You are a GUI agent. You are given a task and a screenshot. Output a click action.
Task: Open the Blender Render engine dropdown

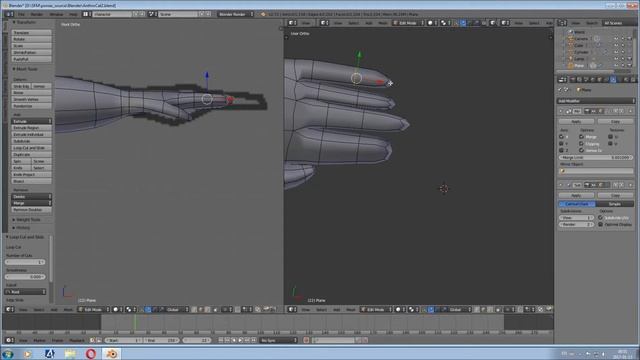pos(235,14)
